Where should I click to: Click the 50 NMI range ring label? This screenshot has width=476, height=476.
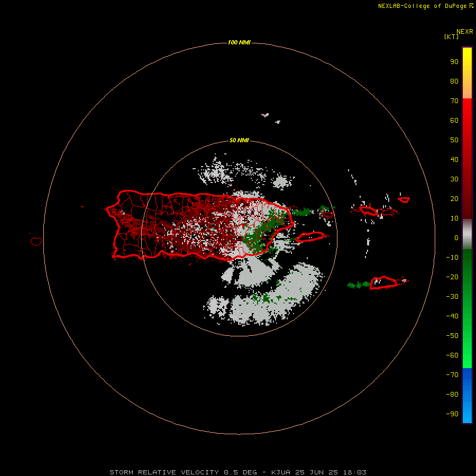239,140
